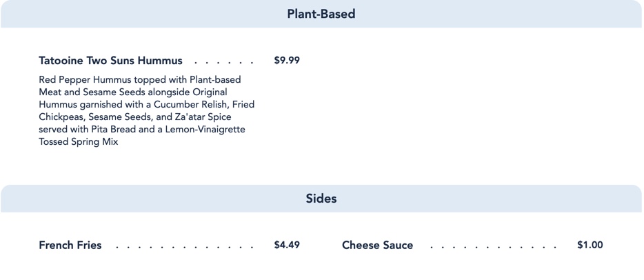Click "Tossed Spring Mix" description line
Screen dimensions: 644x280
click(79, 143)
